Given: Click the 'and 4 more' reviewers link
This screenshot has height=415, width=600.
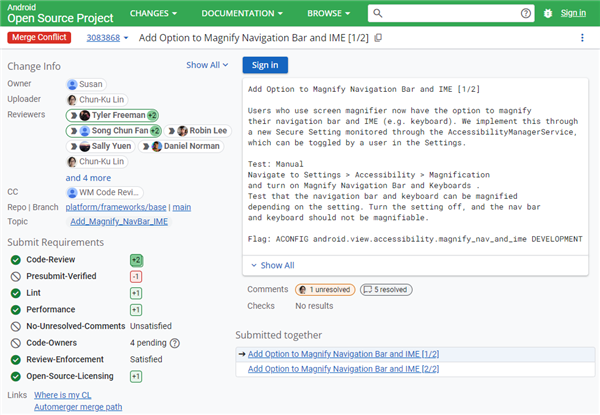Looking at the screenshot, I should click(x=88, y=177).
